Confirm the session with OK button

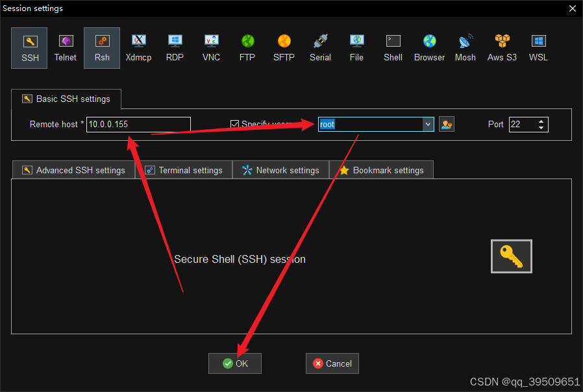coord(235,363)
